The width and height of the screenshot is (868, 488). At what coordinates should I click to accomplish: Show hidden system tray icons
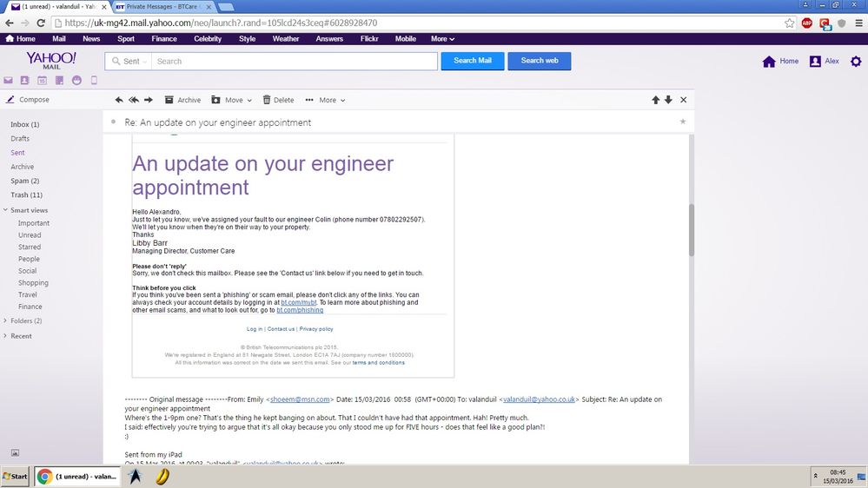[815, 476]
